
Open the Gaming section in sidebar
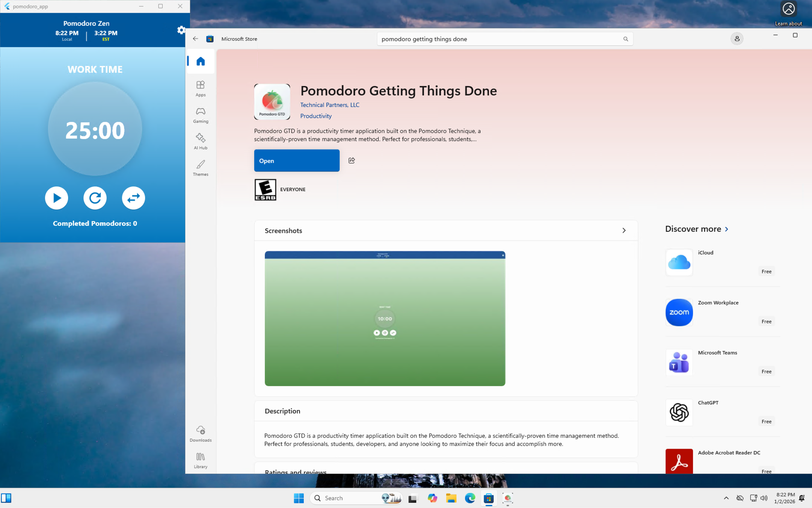pos(201,115)
